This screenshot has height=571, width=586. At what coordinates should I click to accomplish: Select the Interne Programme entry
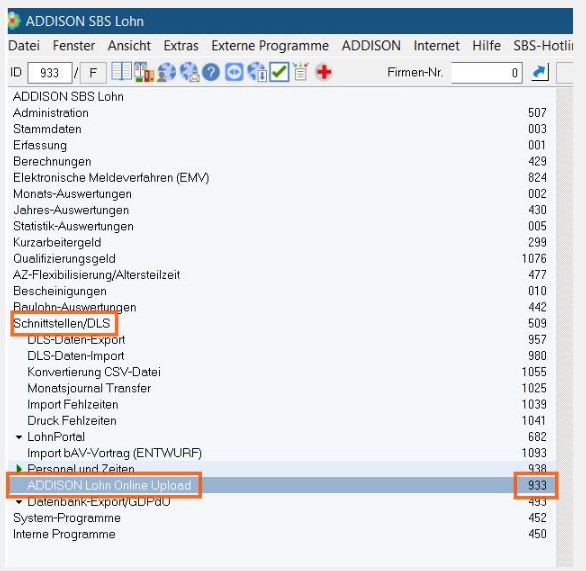pos(64,534)
